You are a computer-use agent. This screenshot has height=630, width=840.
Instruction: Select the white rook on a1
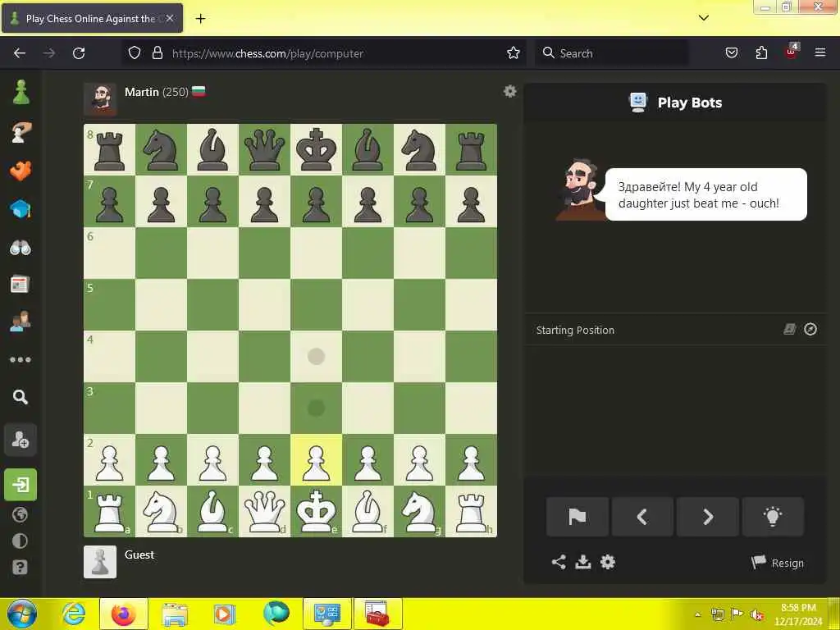109,512
